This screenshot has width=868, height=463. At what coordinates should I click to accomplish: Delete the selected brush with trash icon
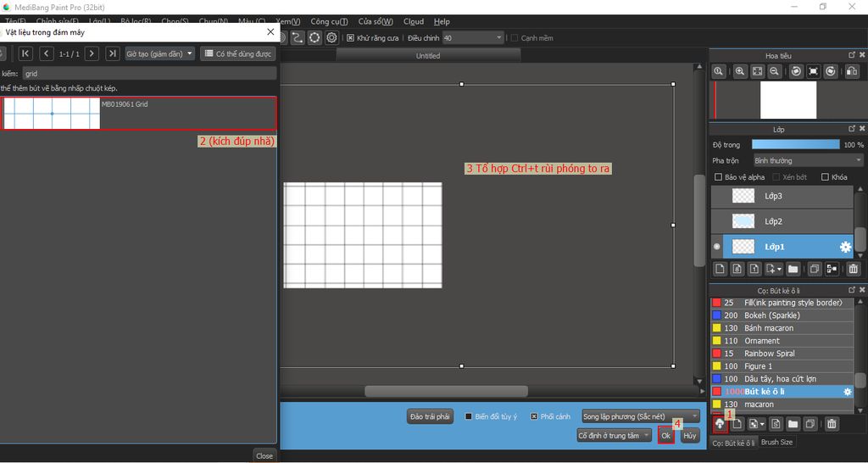click(x=832, y=423)
